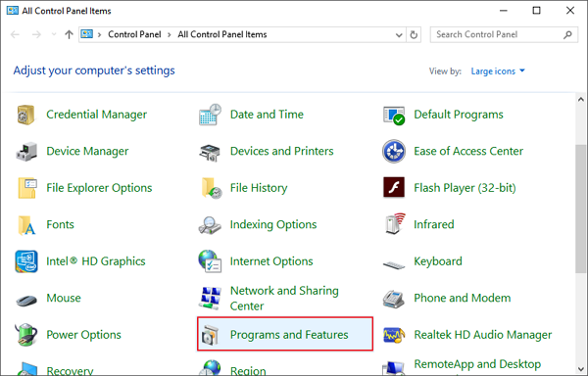Click the Date and Time calendar icon

pyautogui.click(x=210, y=115)
